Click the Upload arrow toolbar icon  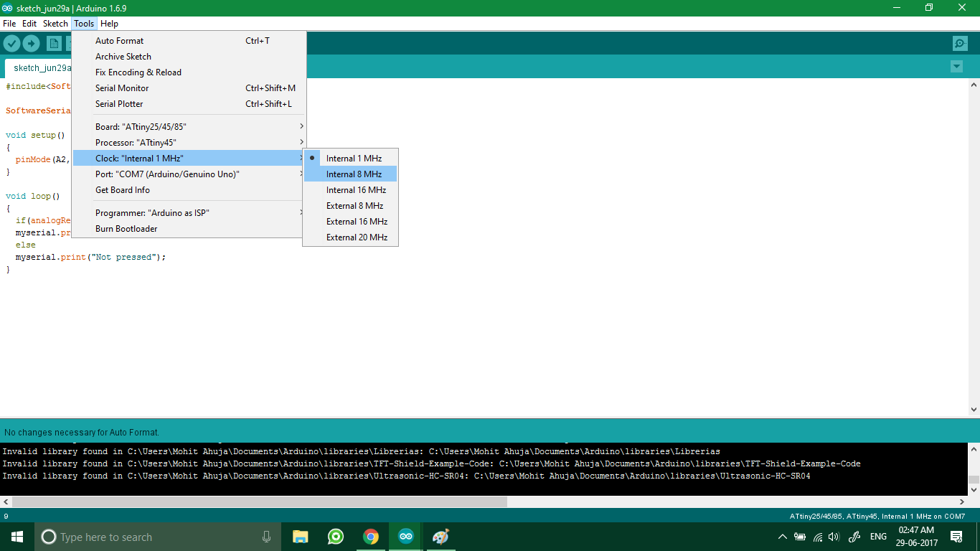[31, 44]
